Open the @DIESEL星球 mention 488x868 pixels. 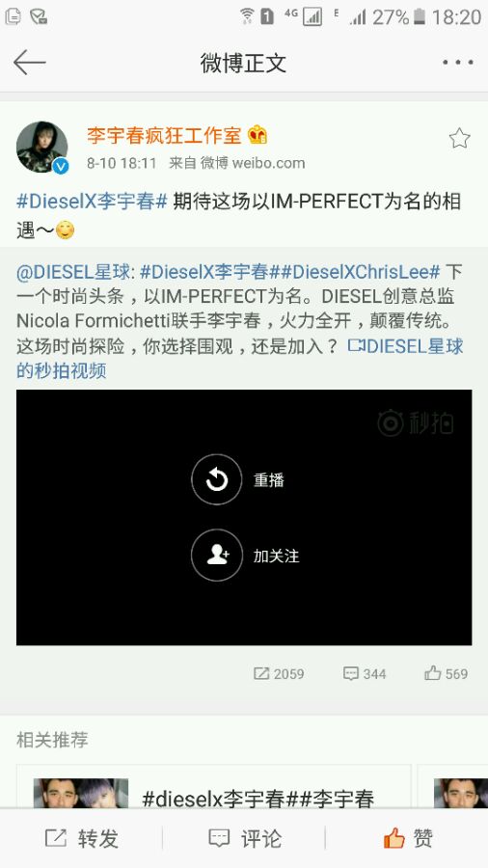(73, 272)
